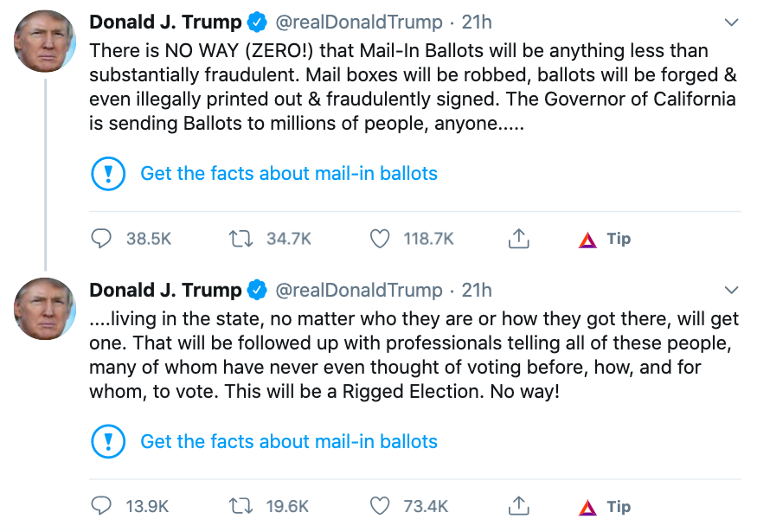Like the second tweet showing 73.4K
Viewport: 757px width, 532px height.
coord(380,507)
